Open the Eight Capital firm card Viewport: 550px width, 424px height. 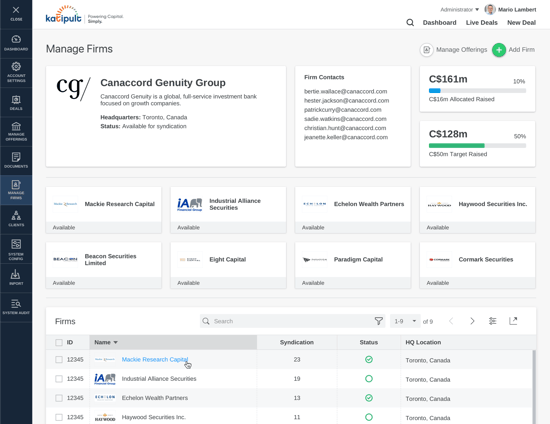pyautogui.click(x=228, y=265)
